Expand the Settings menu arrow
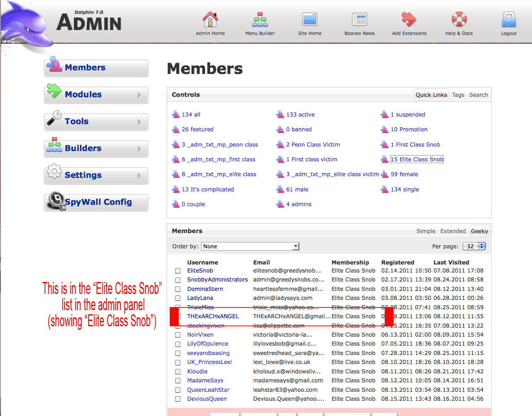This screenshot has height=416, width=532. tap(139, 176)
